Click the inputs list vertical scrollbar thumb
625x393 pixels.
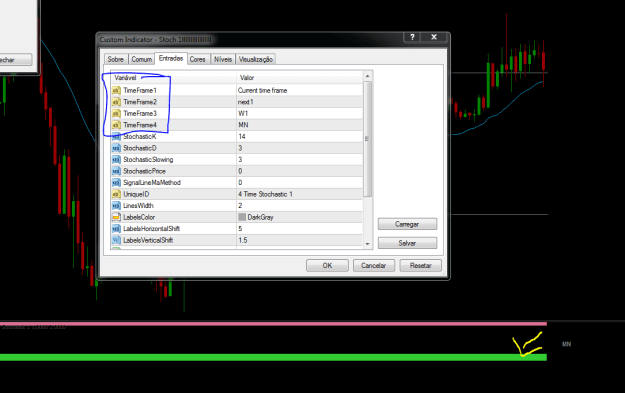368,139
